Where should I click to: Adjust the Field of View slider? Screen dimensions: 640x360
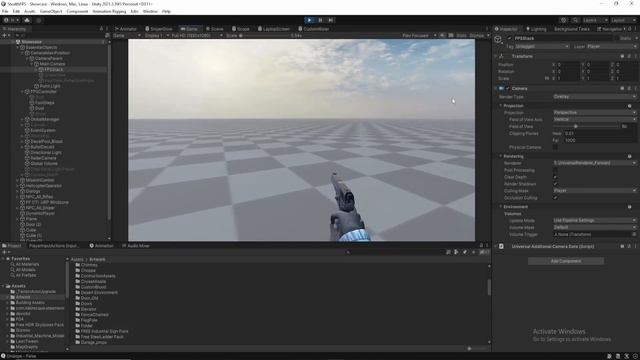coord(586,127)
